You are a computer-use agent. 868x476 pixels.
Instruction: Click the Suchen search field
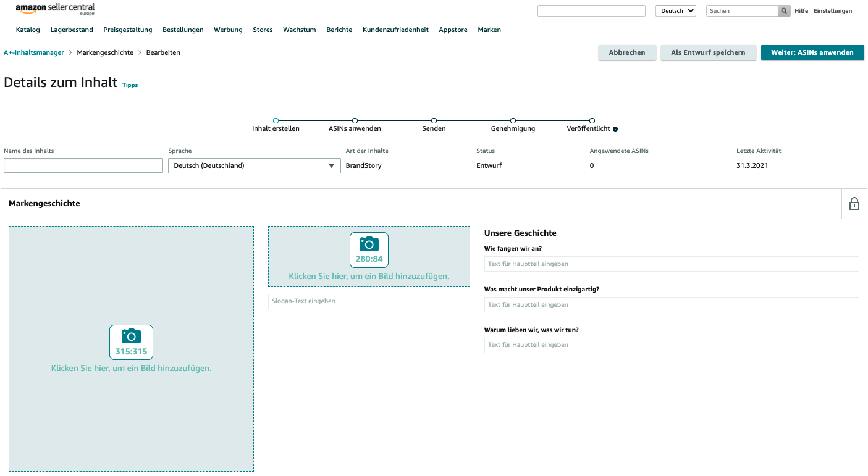[x=742, y=10]
